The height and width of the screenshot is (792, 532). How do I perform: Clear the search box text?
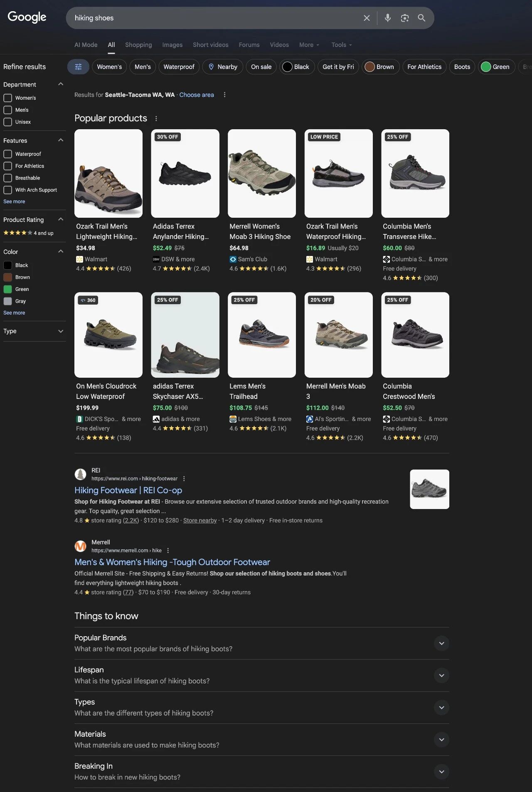pyautogui.click(x=367, y=18)
